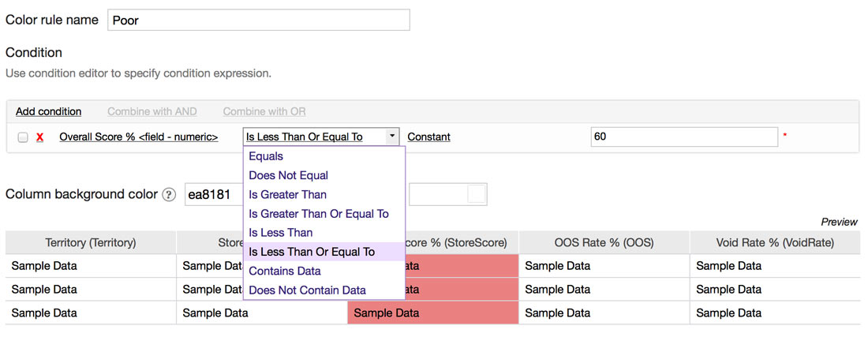Toggle the condition row checkbox
This screenshot has width=868, height=352.
[x=23, y=137]
